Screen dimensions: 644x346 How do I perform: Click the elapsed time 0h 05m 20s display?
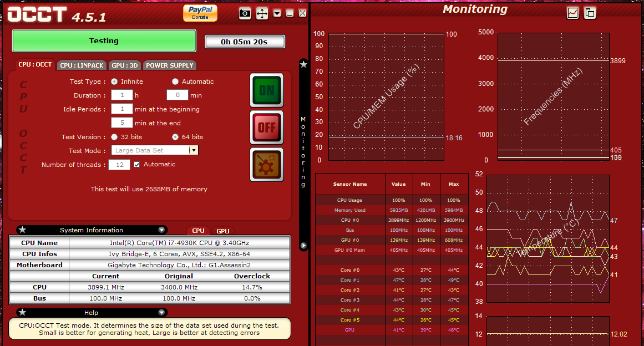(245, 42)
